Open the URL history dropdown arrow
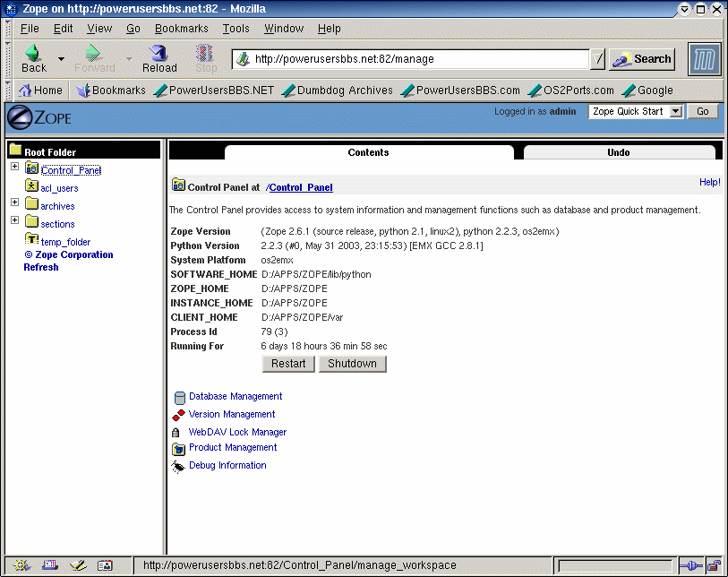 pos(597,59)
